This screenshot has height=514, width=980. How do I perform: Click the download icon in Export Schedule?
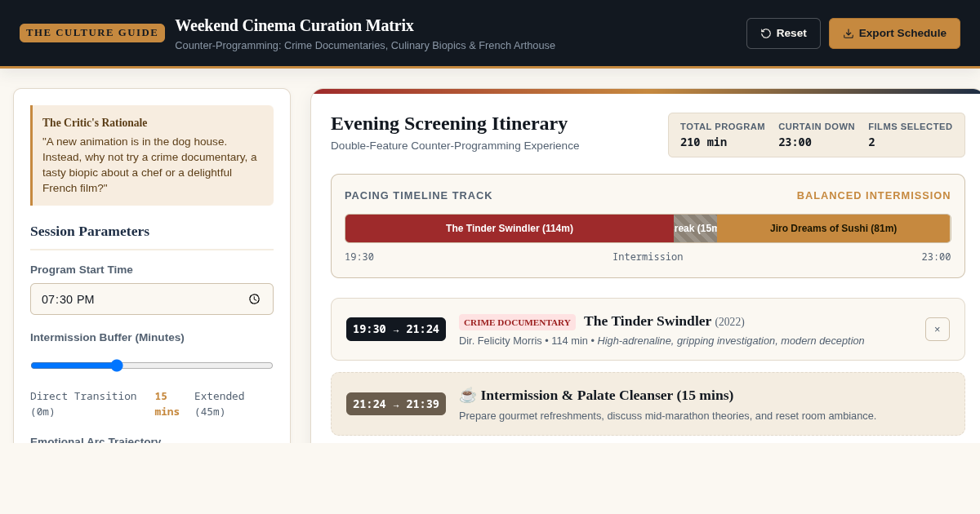click(x=849, y=33)
